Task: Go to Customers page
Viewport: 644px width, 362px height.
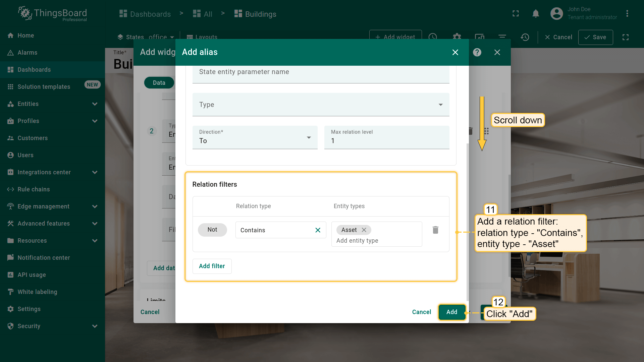Action: coord(33,138)
